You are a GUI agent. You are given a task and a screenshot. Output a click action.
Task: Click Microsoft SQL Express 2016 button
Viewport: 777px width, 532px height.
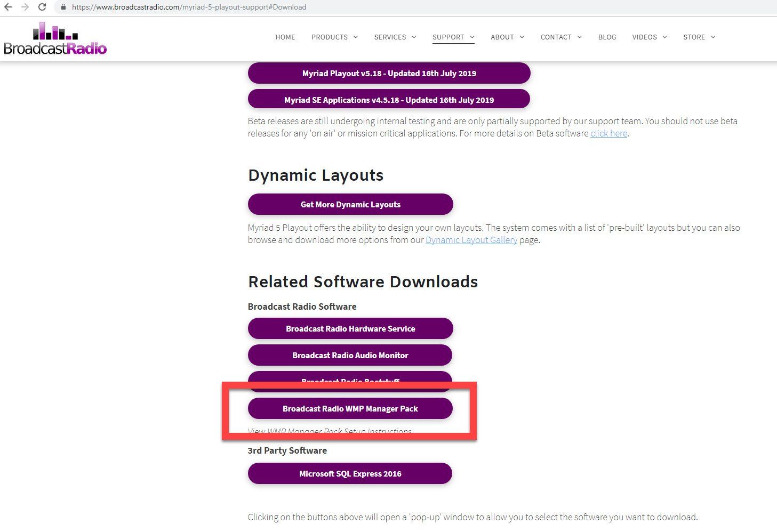(x=350, y=473)
